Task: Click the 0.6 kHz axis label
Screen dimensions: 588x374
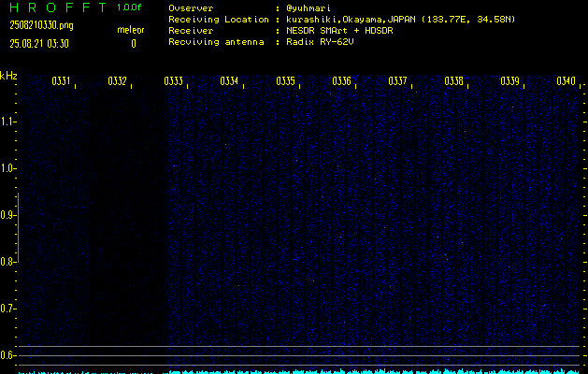Action: 7,355
